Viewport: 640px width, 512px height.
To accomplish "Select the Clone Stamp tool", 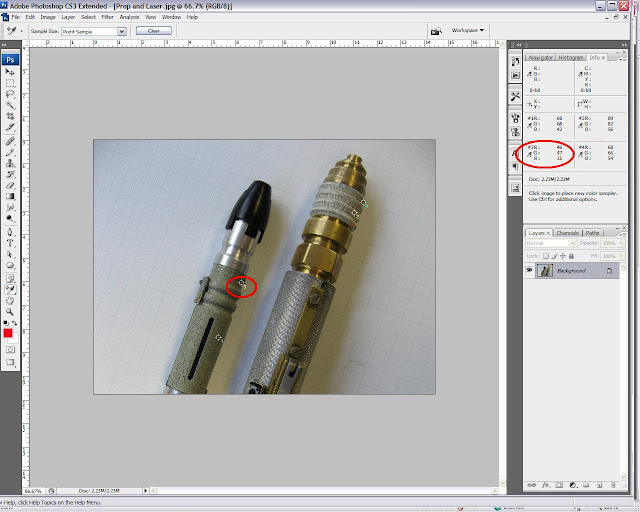I will 10,163.
